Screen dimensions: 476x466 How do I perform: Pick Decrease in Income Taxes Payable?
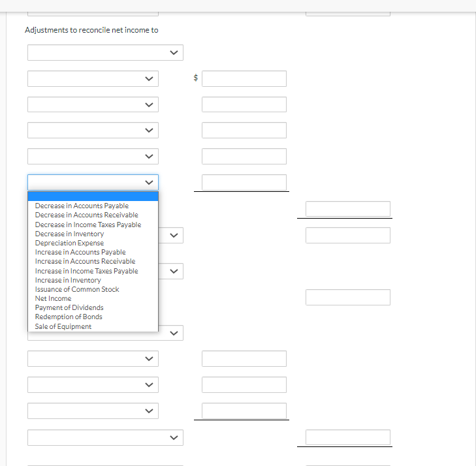coord(93,225)
